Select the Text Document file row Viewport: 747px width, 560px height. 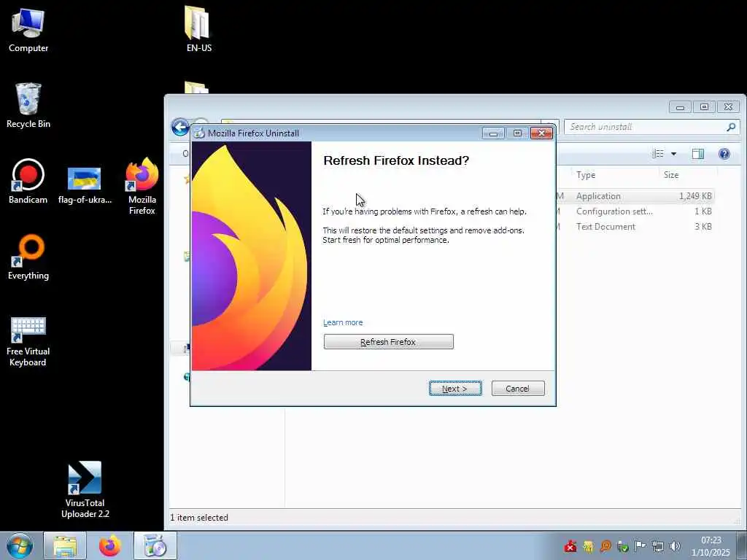point(635,227)
